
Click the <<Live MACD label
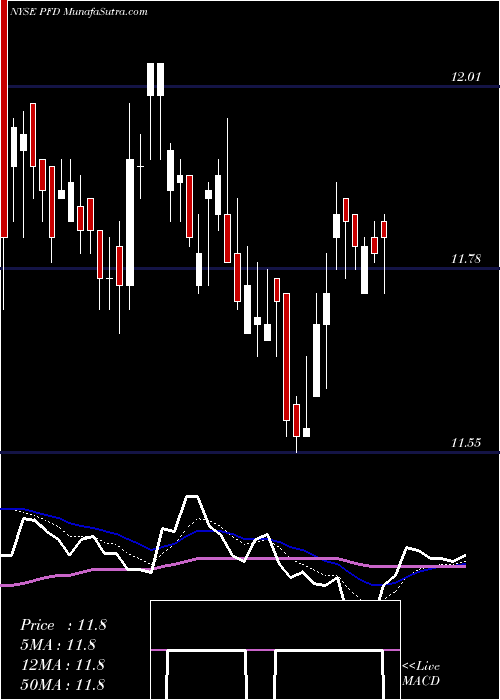[x=421, y=674]
